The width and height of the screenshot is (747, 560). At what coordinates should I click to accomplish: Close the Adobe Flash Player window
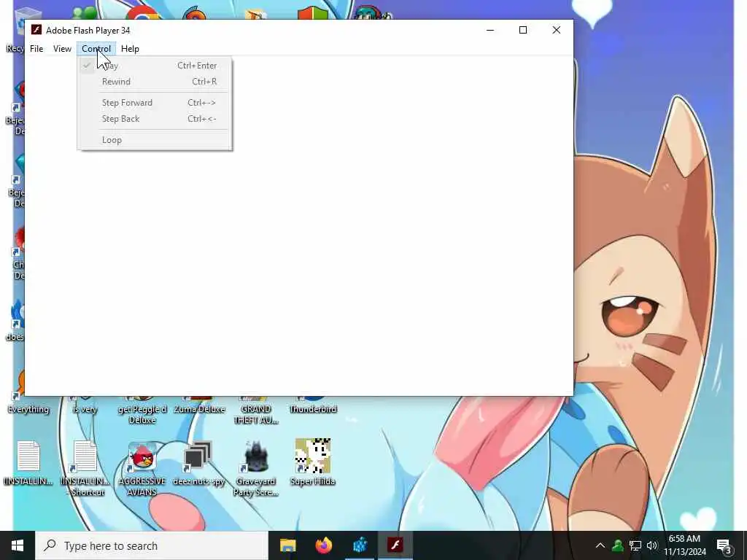(x=556, y=30)
